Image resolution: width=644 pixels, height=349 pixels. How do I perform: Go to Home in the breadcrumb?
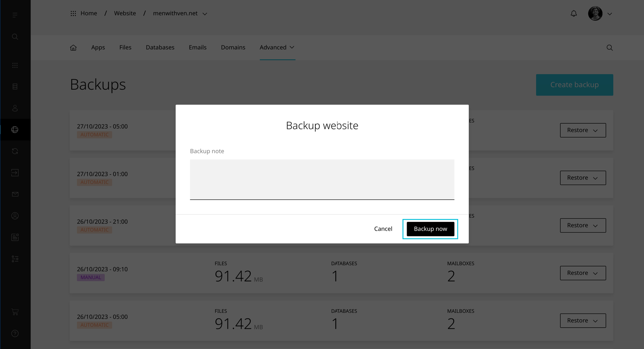point(88,13)
